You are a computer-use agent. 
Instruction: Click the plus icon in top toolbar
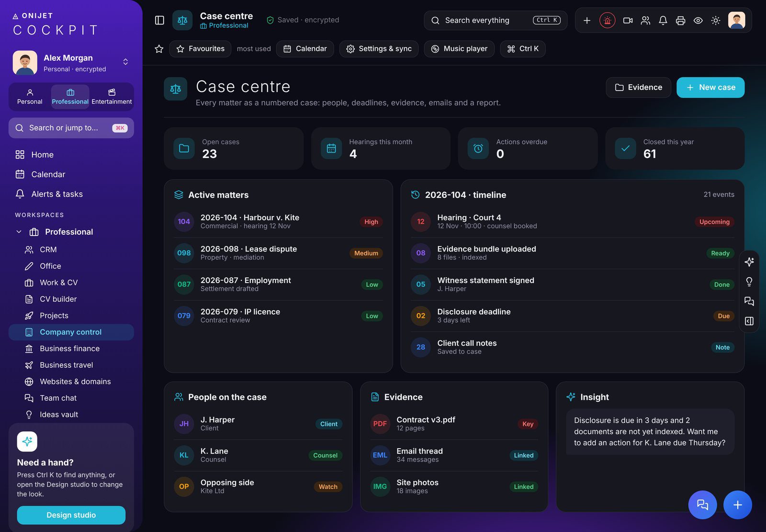(586, 20)
